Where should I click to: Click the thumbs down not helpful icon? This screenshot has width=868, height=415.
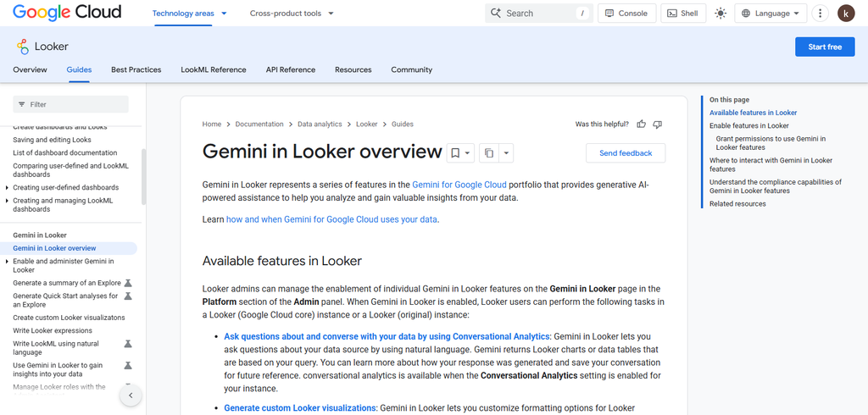click(658, 124)
